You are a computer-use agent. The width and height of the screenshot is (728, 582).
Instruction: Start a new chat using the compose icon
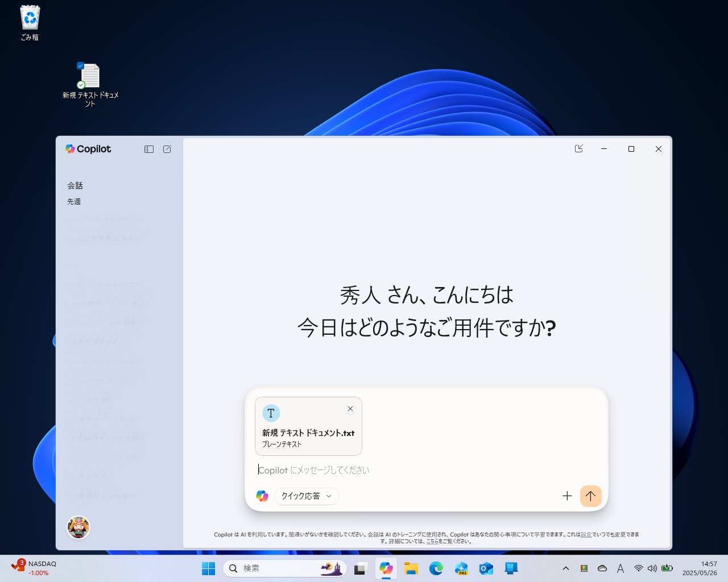tap(166, 148)
